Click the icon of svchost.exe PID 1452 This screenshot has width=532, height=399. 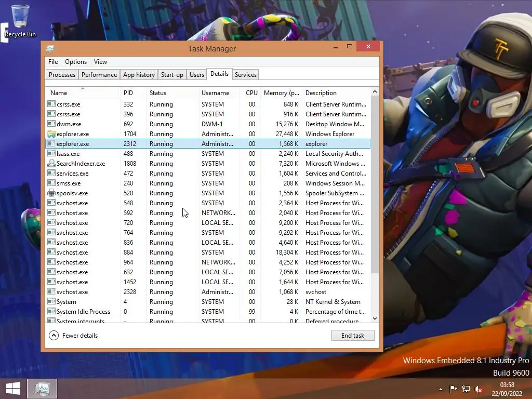pos(51,282)
